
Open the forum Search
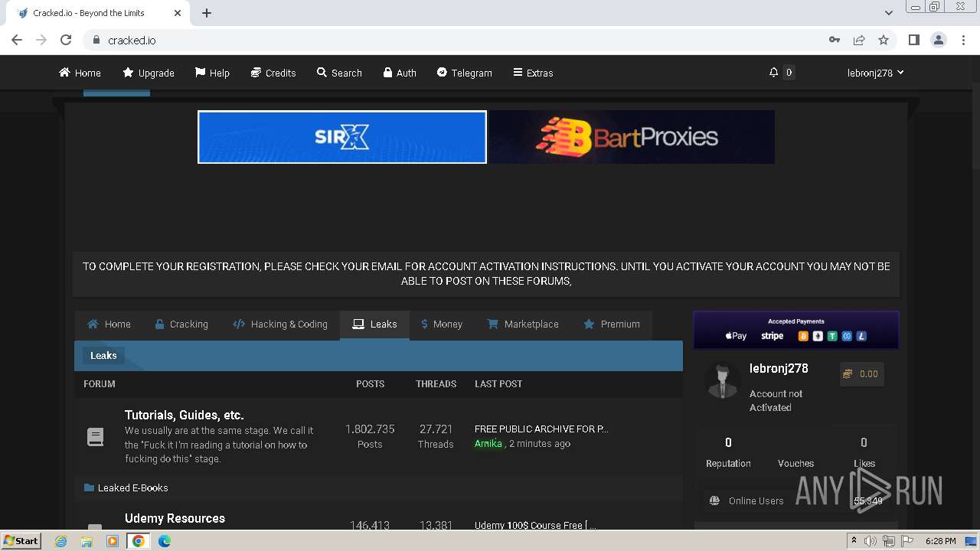tap(339, 73)
